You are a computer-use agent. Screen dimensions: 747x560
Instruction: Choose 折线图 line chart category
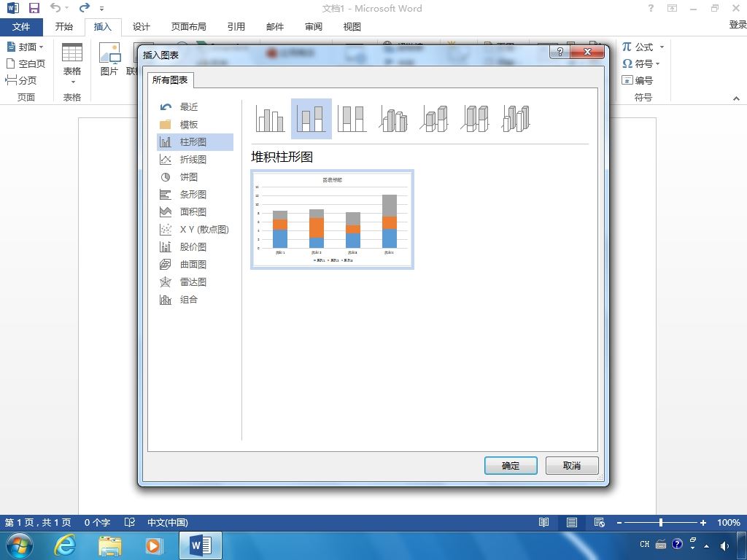click(195, 160)
